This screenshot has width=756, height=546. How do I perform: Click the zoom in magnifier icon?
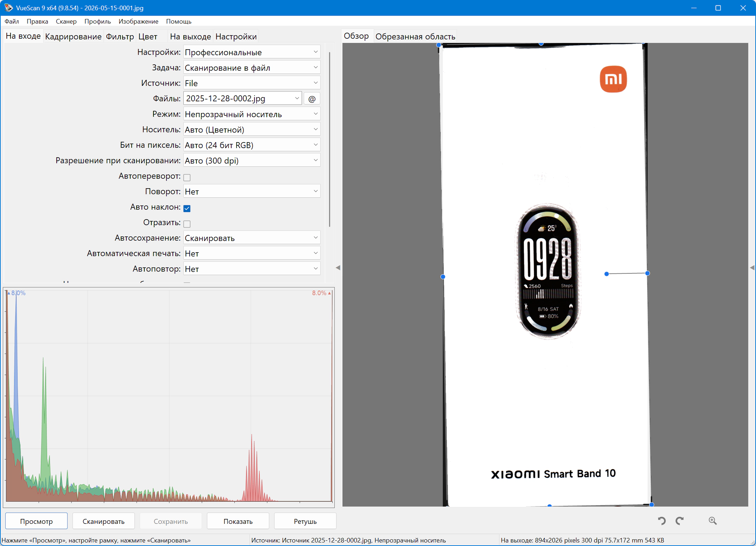point(713,521)
